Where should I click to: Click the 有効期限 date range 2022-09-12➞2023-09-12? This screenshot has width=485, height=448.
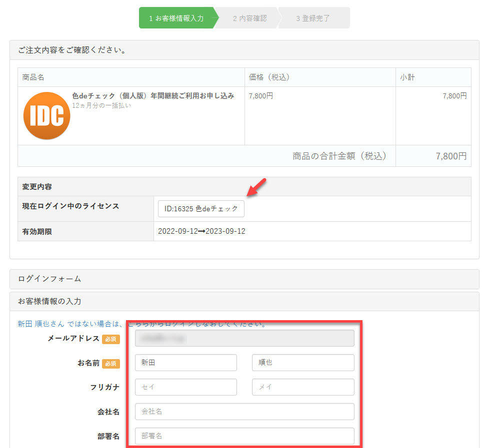click(x=201, y=231)
